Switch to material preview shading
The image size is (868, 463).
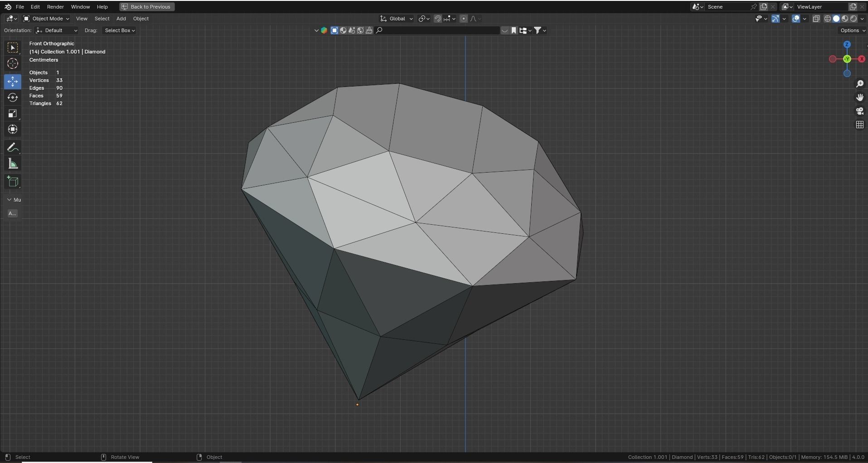(845, 19)
